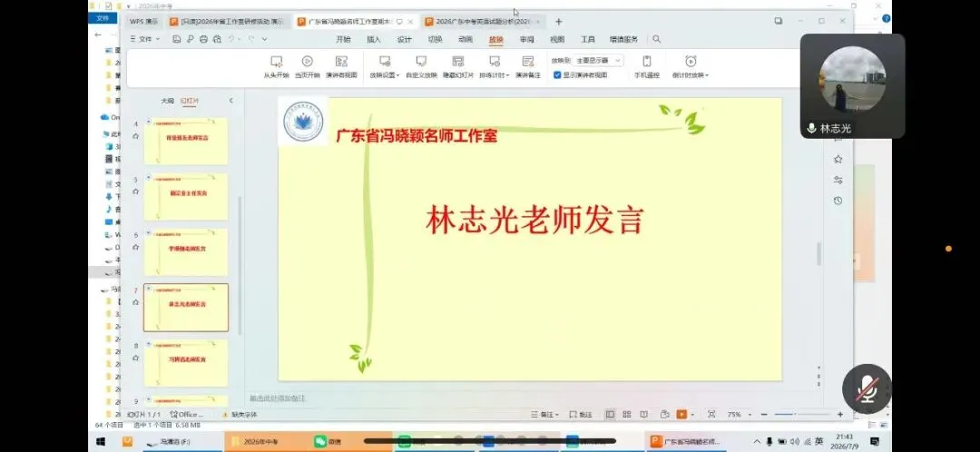This screenshot has height=452, width=980.
Task: Click the history clock icon on right side panel
Action: click(838, 201)
